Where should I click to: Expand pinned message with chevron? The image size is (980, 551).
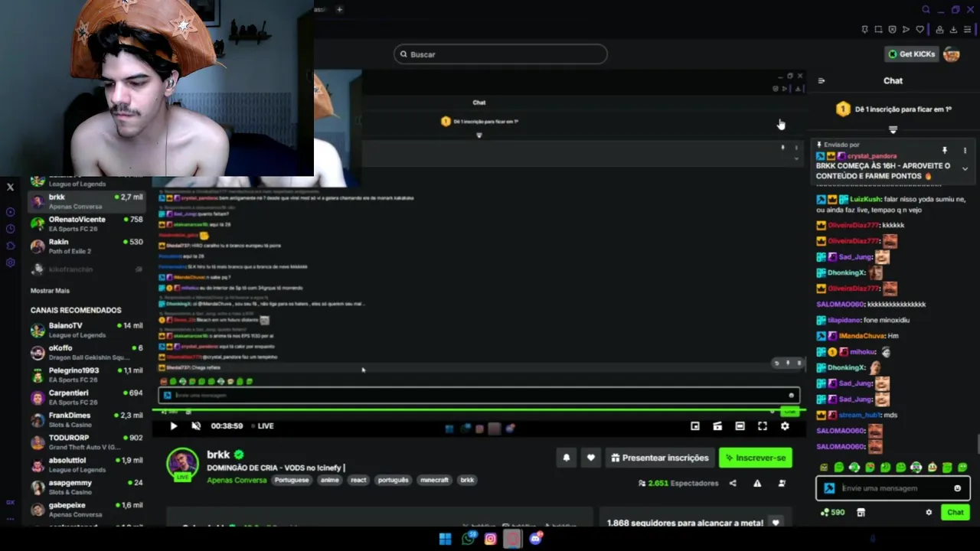(965, 168)
